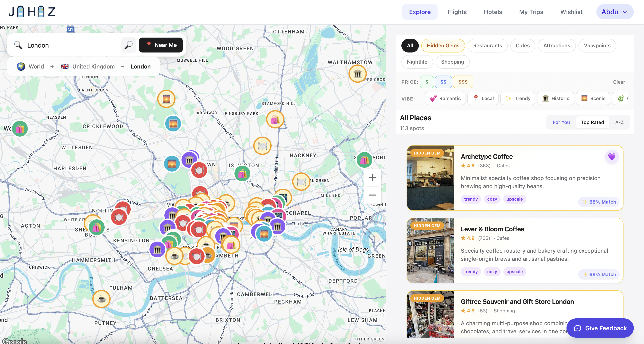Click the search button beside the London field
The width and height of the screenshot is (644, 344).
point(129,45)
